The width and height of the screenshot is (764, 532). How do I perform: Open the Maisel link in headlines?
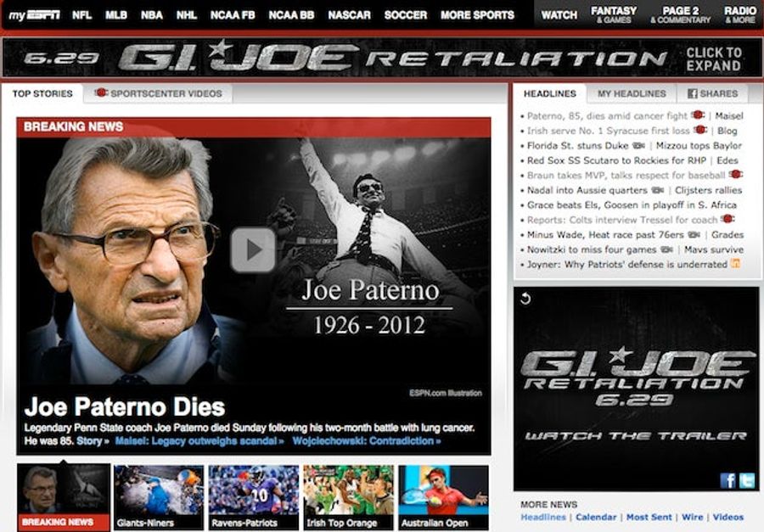(729, 116)
